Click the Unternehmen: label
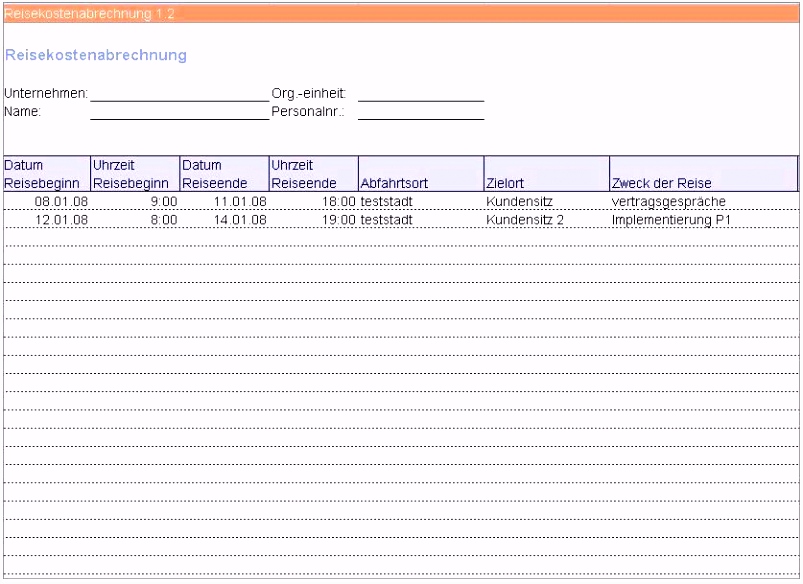The height and width of the screenshot is (584, 803). tap(46, 93)
